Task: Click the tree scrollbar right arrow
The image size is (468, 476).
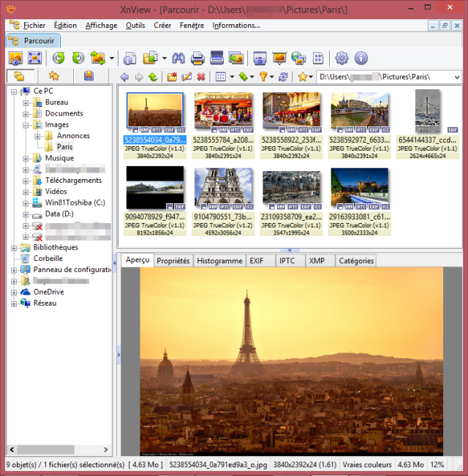Action: click(x=105, y=450)
